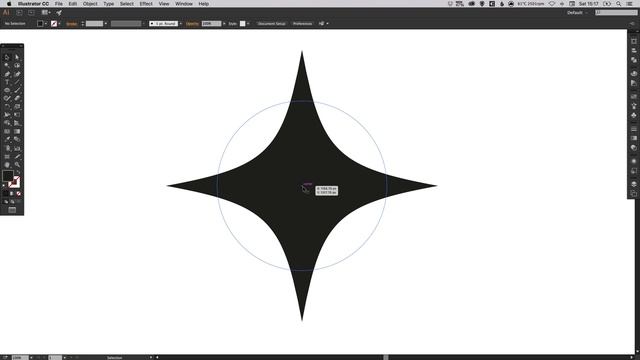
Task: Open the graphic Style swatch
Action: (242, 24)
